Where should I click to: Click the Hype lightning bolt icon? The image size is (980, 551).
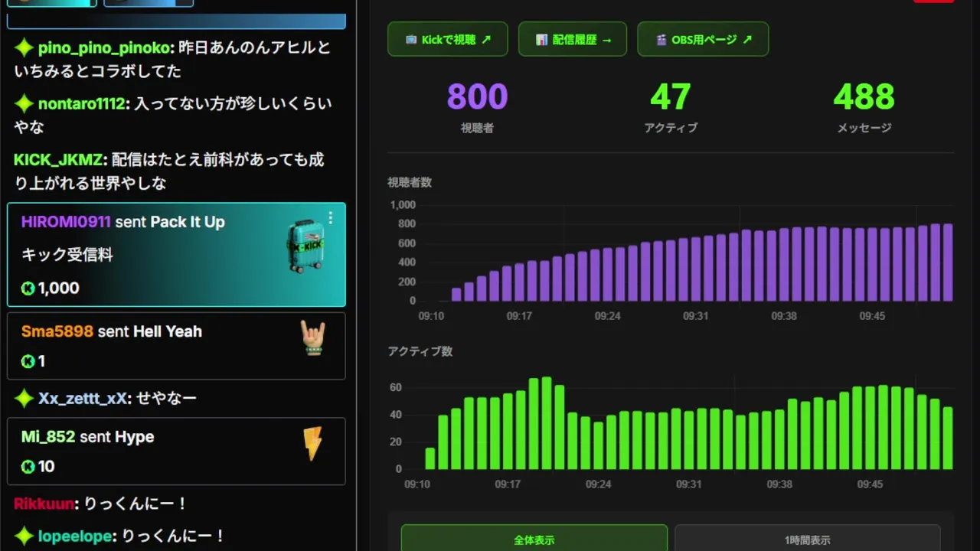click(312, 443)
